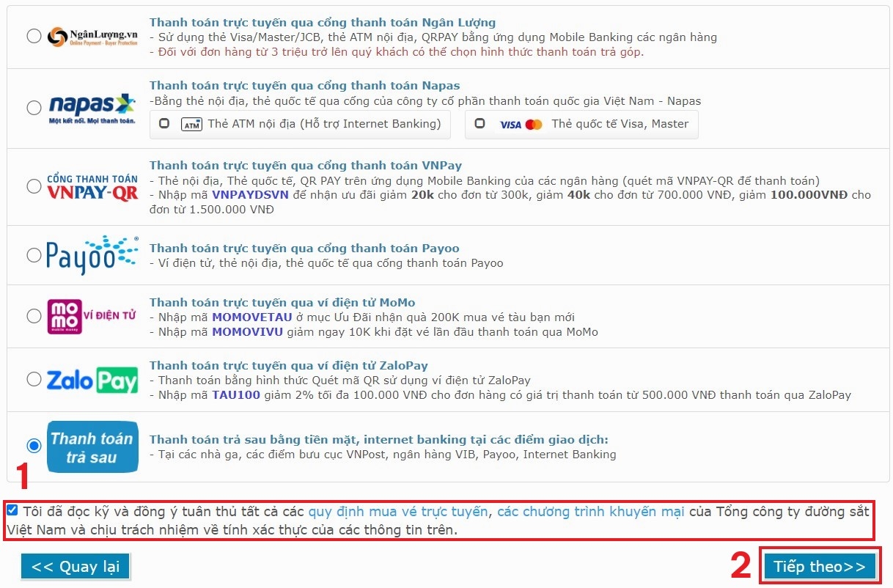
Task: Click the VNPay payment gateway heading
Action: click(306, 166)
